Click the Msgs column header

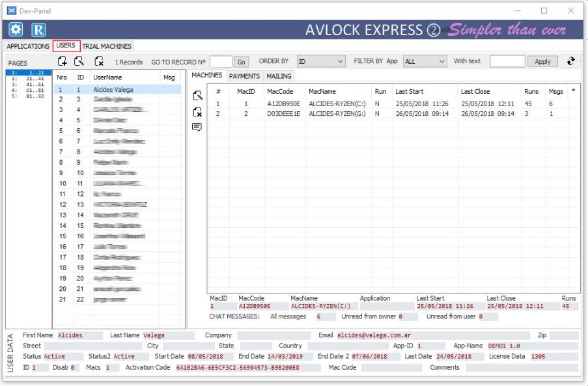pyautogui.click(x=556, y=91)
